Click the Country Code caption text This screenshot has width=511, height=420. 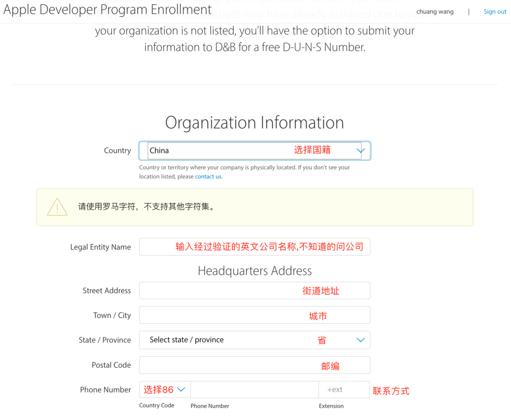coord(157,406)
